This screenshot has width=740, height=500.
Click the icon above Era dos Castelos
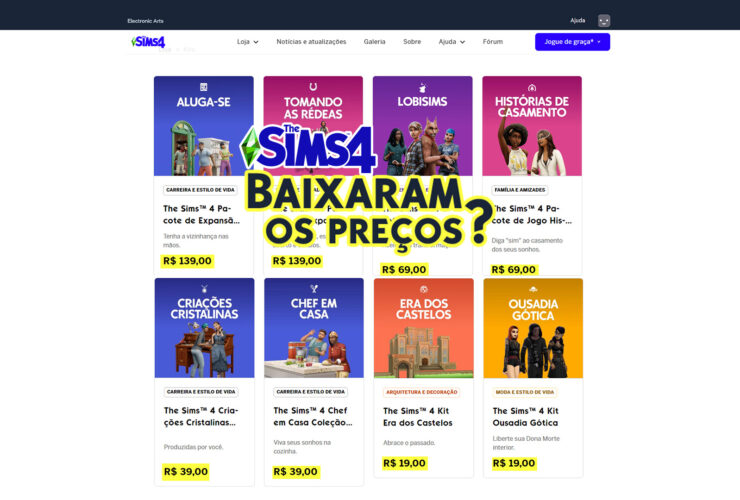pyautogui.click(x=423, y=289)
